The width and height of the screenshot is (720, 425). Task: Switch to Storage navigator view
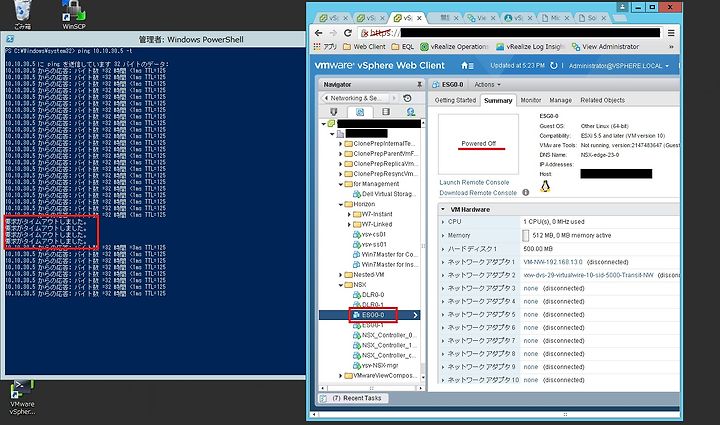click(386, 112)
